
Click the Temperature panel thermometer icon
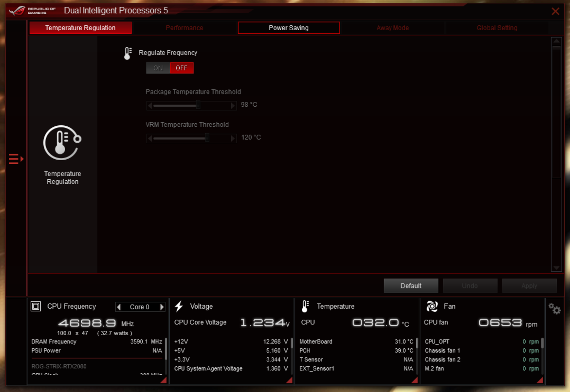coord(305,306)
